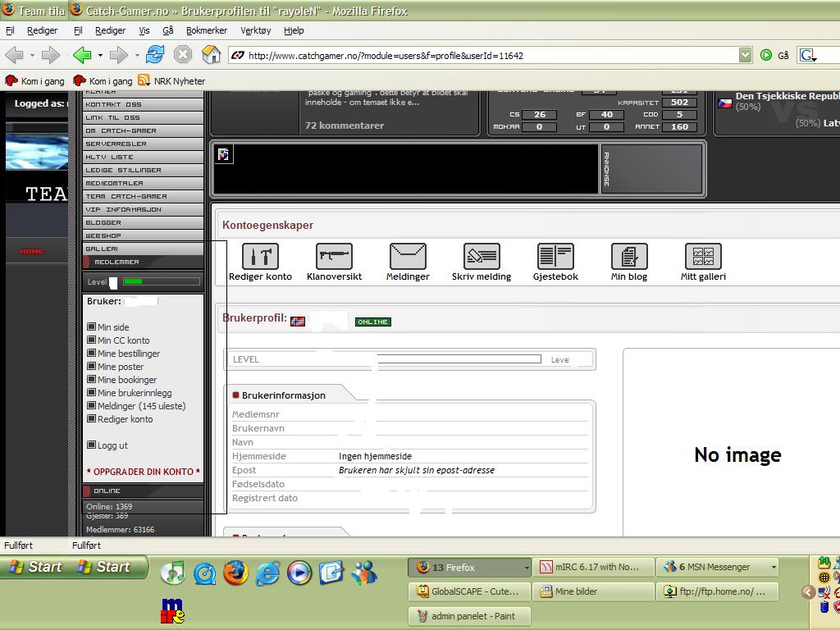
Task: Open the Gjestebok book icon
Action: point(555,257)
